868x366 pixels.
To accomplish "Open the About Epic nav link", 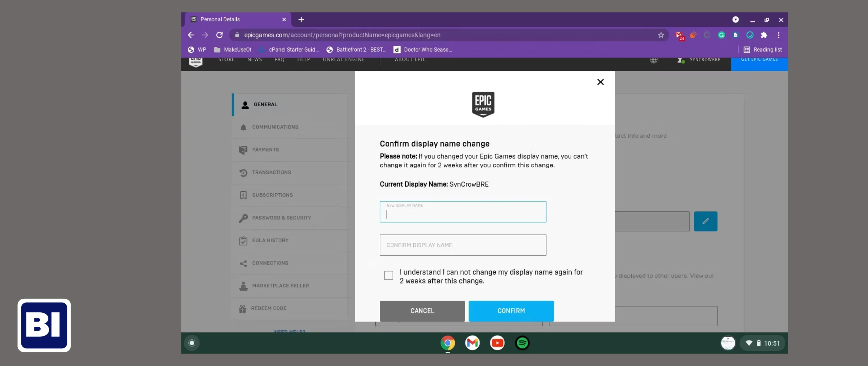I will click(x=410, y=60).
